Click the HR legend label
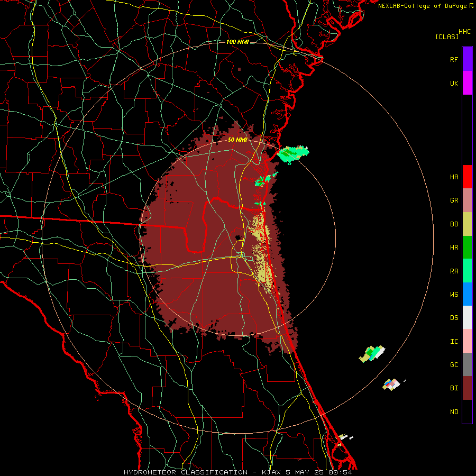Viewport: 476px width, 476px height. [454, 248]
